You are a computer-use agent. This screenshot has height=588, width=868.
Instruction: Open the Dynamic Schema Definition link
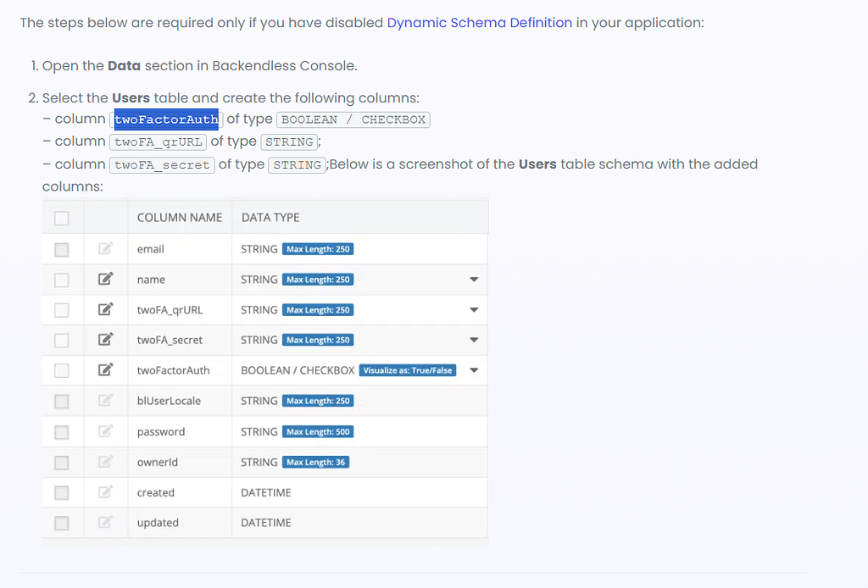479,23
